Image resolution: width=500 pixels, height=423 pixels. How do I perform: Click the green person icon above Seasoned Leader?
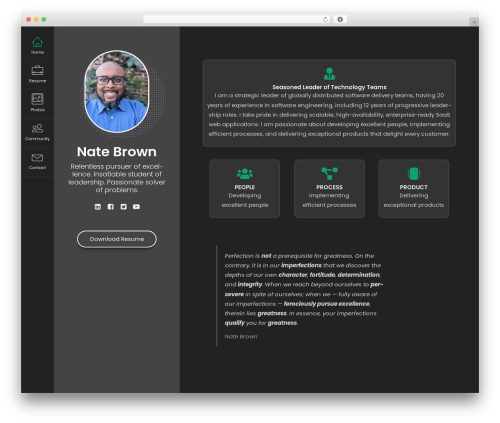[329, 74]
